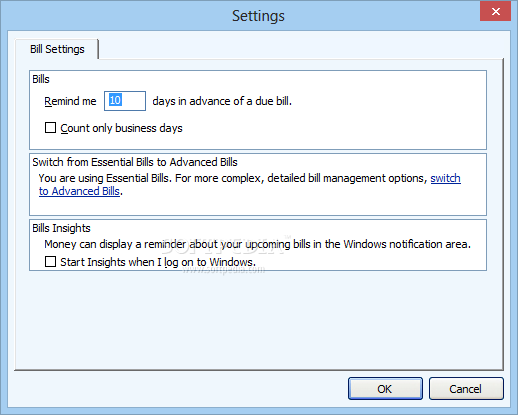Confirm settings with the OK button
Screen dimensions: 518x415
(x=385, y=388)
